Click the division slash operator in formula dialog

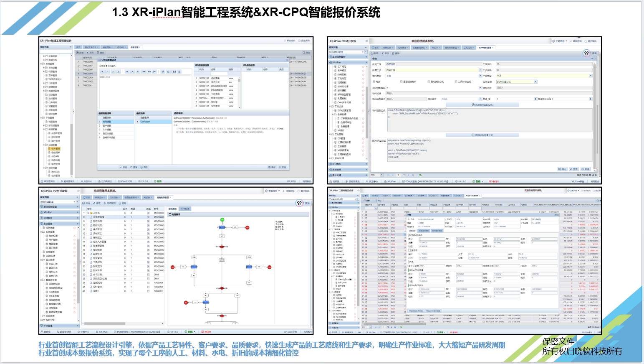tap(119, 71)
